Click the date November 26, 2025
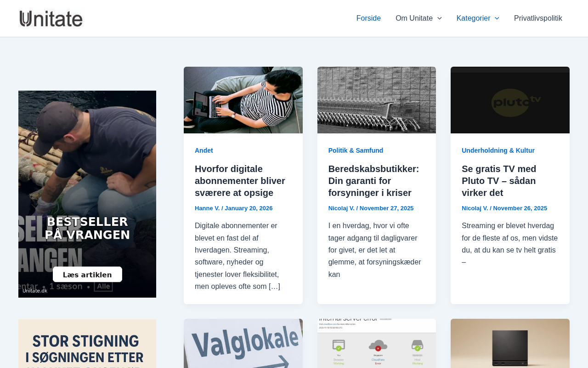This screenshot has width=588, height=368. pyautogui.click(x=520, y=208)
